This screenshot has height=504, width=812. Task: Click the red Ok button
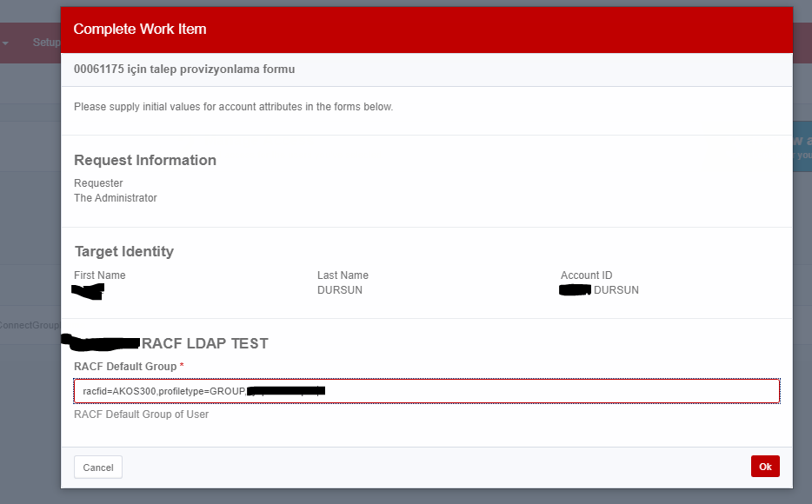[765, 467]
